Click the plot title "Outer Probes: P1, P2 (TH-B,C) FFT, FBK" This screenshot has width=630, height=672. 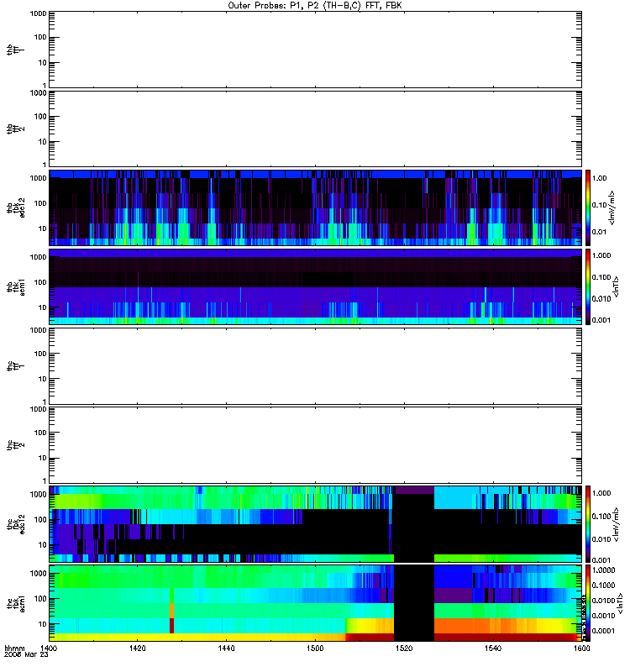point(315,6)
